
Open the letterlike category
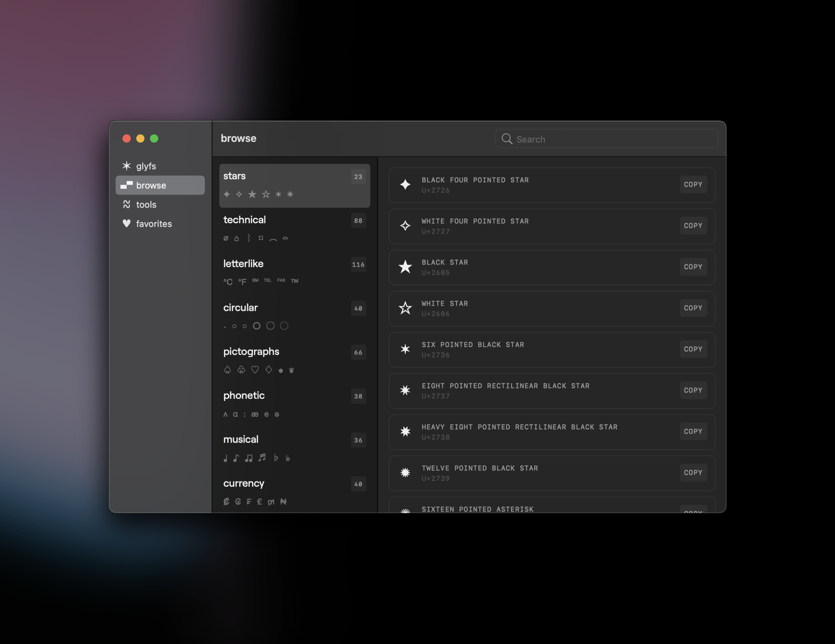point(294,273)
